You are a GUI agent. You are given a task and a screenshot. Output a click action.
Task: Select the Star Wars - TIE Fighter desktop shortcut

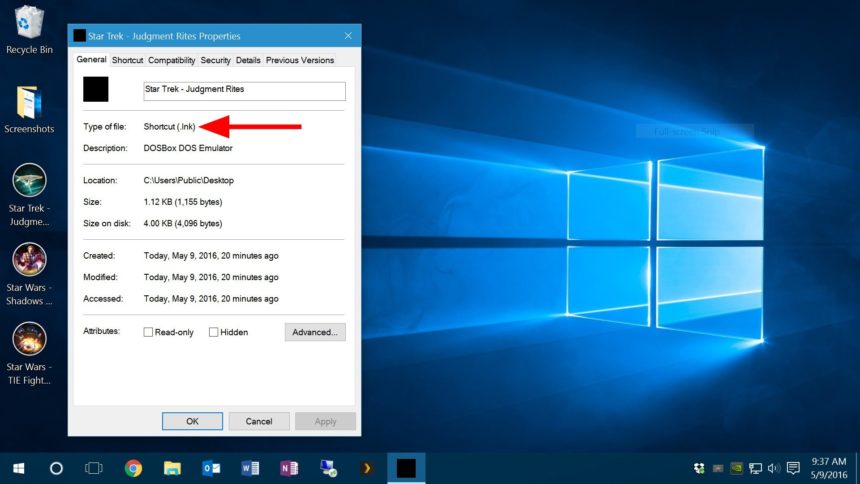tap(29, 353)
